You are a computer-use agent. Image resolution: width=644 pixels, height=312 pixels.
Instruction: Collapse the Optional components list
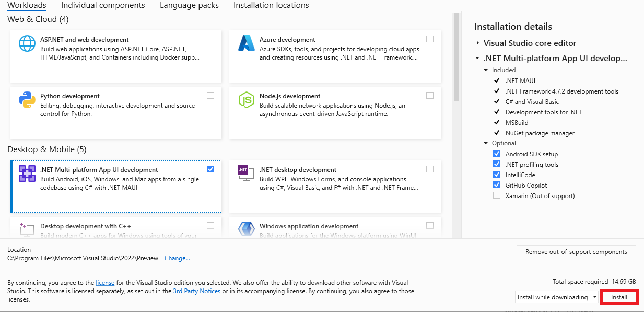coord(486,143)
